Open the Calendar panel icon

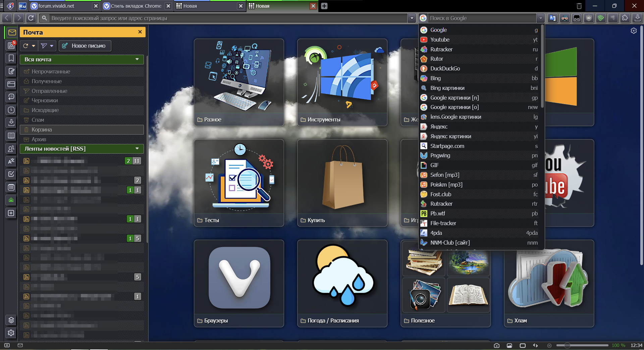[x=11, y=187]
